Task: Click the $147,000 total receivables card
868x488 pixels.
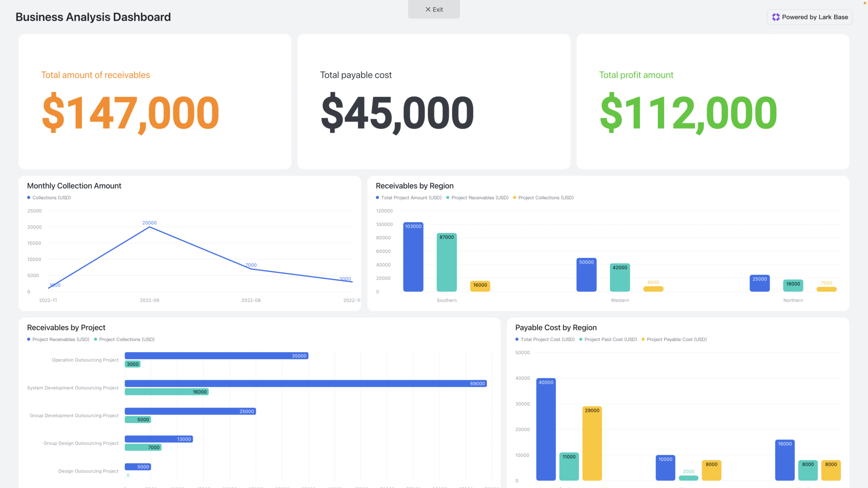Action: coord(155,102)
